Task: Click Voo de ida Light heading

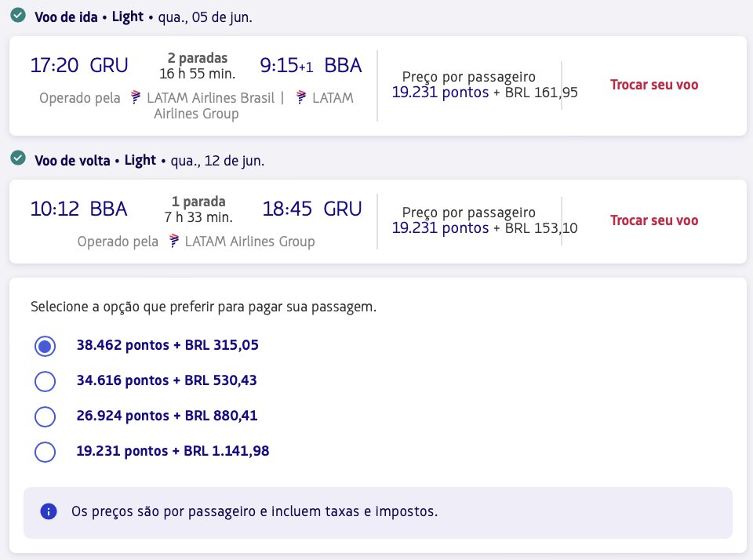Action: point(89,16)
